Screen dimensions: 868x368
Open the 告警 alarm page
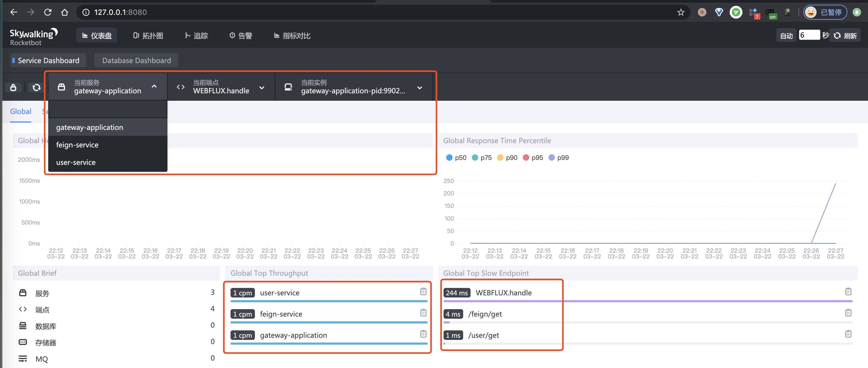(241, 36)
